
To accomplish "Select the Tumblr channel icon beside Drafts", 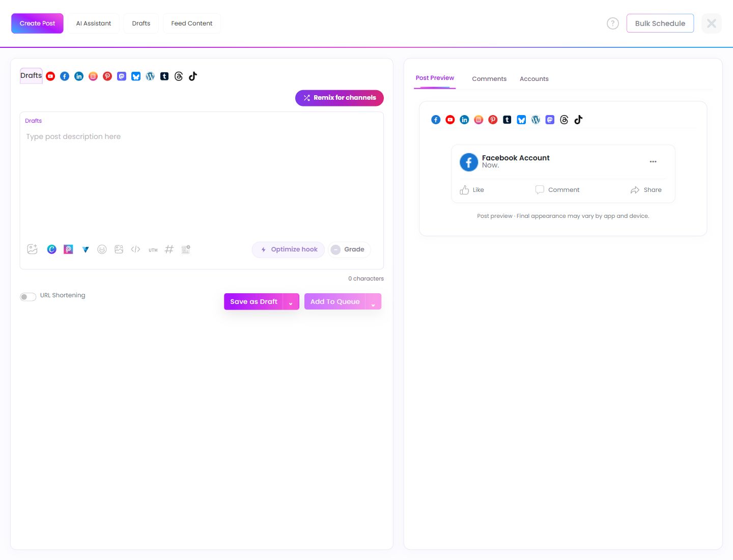I will [x=164, y=76].
